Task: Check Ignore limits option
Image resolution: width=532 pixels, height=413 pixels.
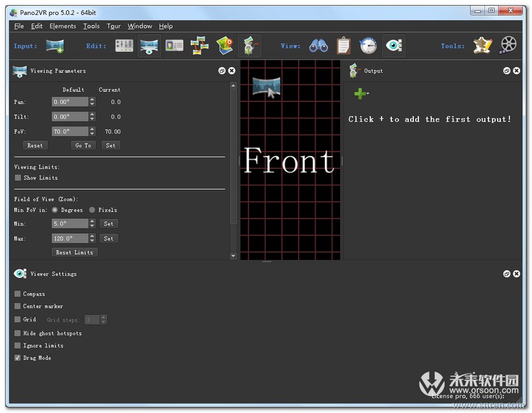Action: point(18,345)
